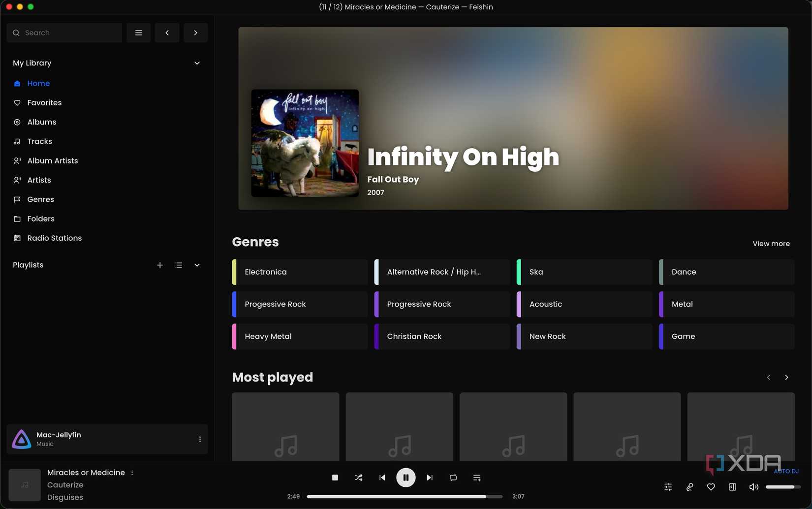
Task: Click View more next to Genres
Action: 771,243
